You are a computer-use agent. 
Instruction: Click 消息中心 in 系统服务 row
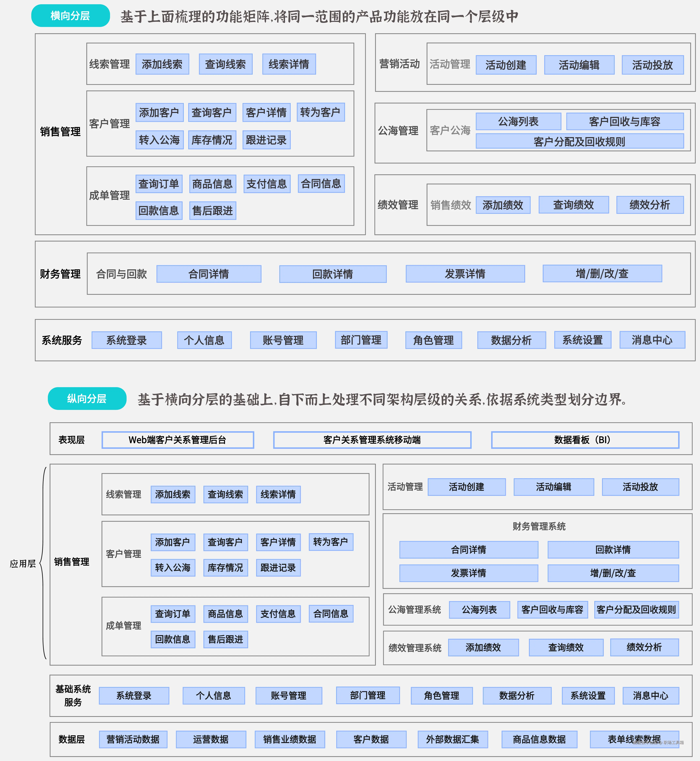click(652, 340)
